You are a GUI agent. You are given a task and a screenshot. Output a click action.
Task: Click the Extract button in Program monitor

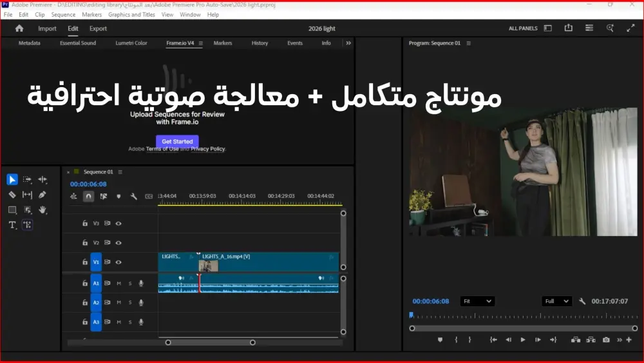591,340
